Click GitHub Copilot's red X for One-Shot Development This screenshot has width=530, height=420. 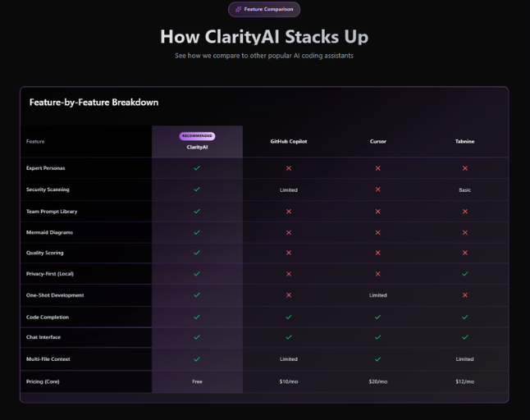(x=289, y=295)
